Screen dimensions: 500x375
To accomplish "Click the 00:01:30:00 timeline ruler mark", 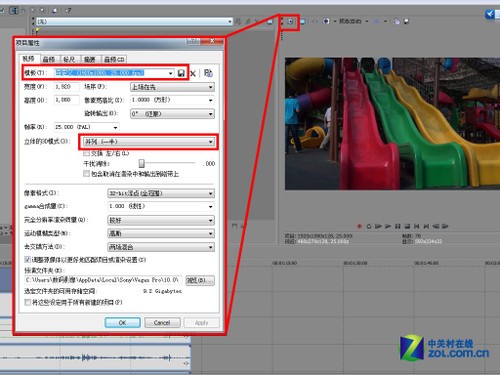I will tap(355, 263).
